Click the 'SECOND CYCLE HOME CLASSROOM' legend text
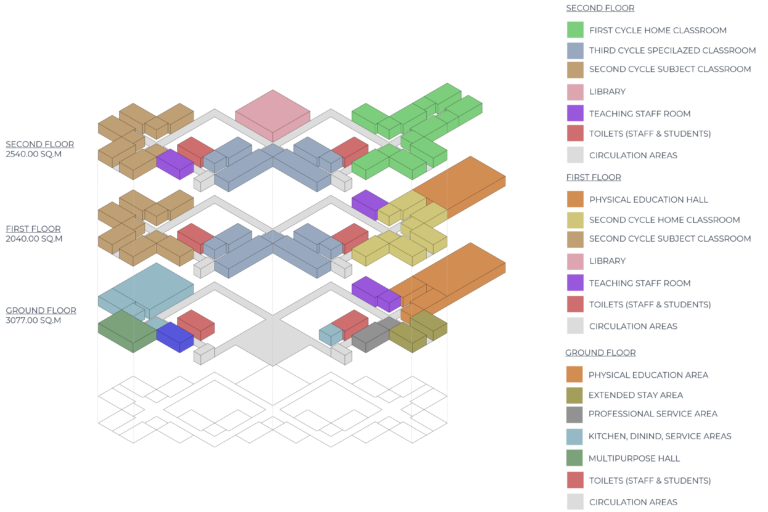The image size is (768, 512). click(x=664, y=220)
